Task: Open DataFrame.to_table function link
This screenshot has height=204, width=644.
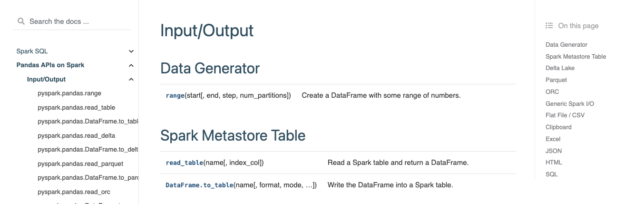Action: (x=199, y=185)
